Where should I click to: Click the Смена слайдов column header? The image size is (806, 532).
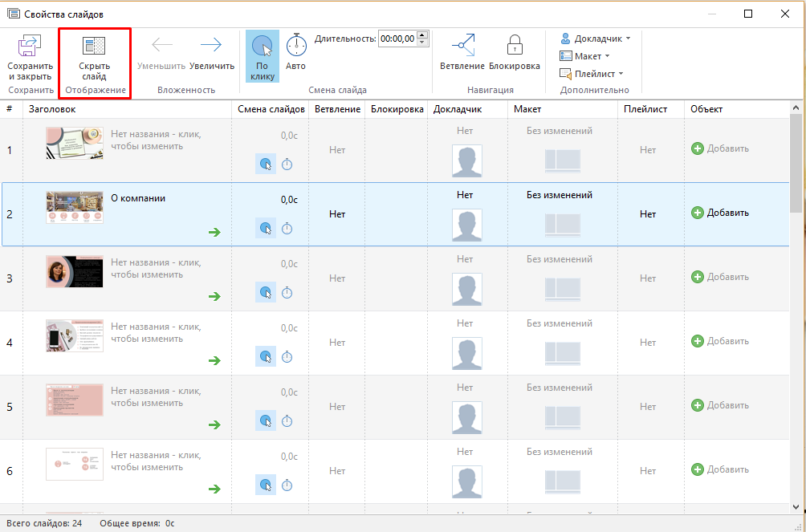(x=271, y=109)
